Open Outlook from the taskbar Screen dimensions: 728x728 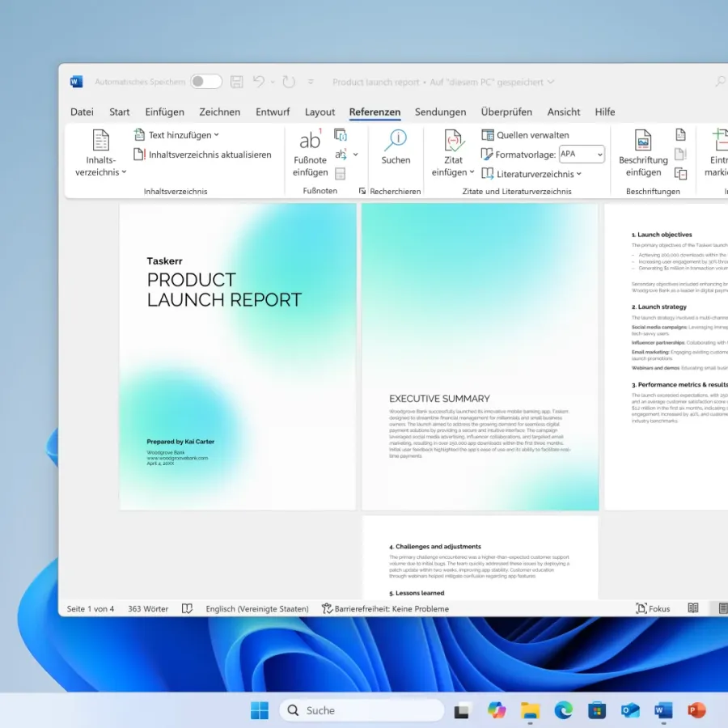tap(630, 710)
